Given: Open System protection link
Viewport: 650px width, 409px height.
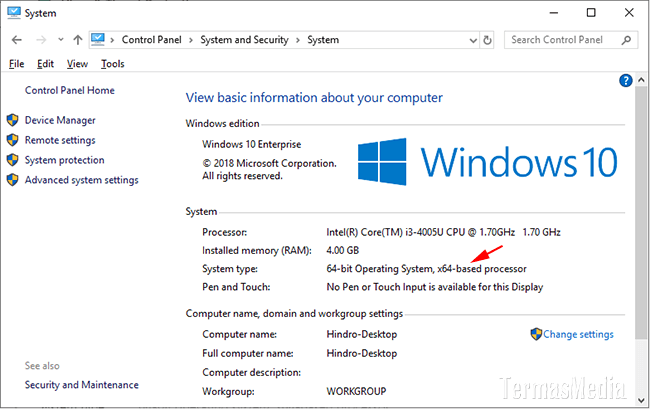Looking at the screenshot, I should click(x=64, y=160).
